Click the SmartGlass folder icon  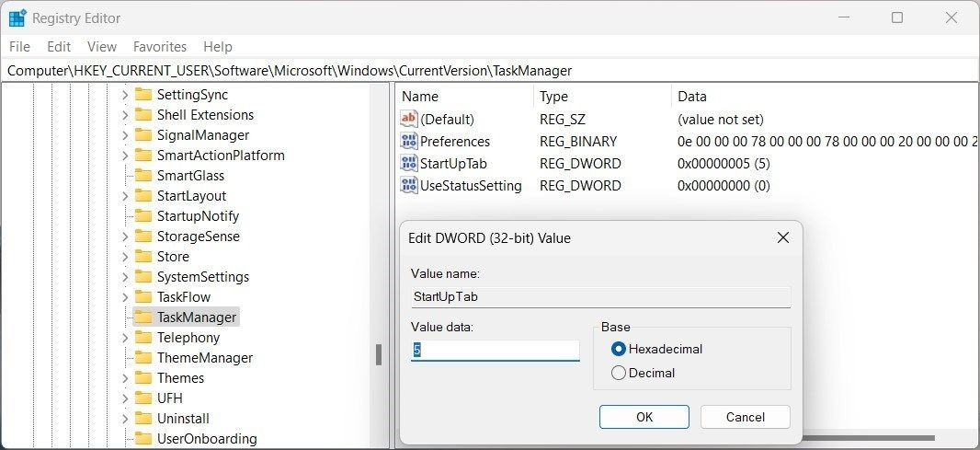pos(143,175)
